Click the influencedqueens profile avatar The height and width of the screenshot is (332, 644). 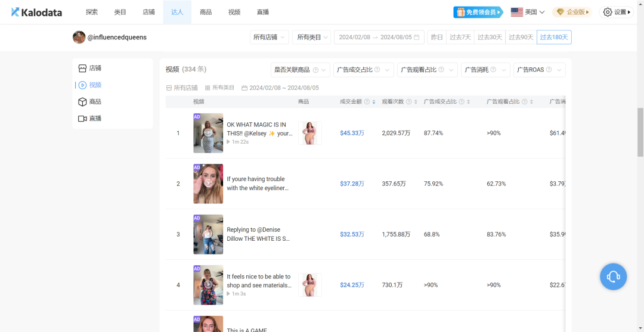pyautogui.click(x=79, y=38)
